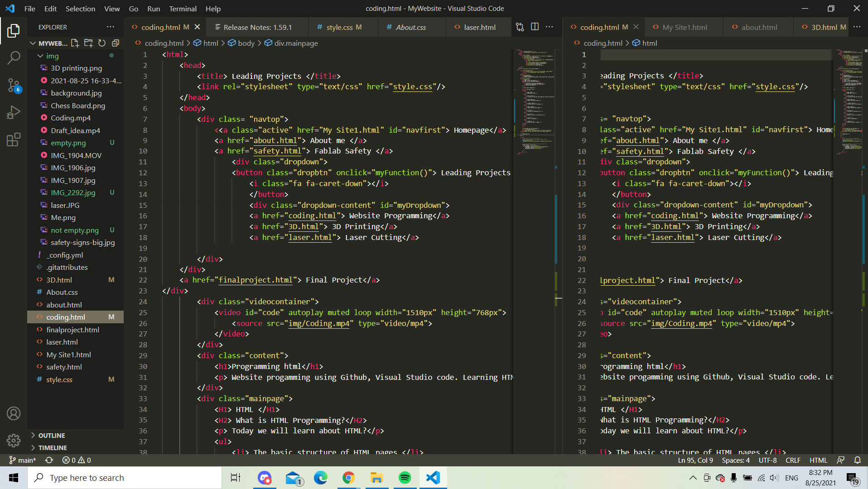This screenshot has width=868, height=489.
Task: Synchronize changes icon in status bar
Action: click(49, 460)
